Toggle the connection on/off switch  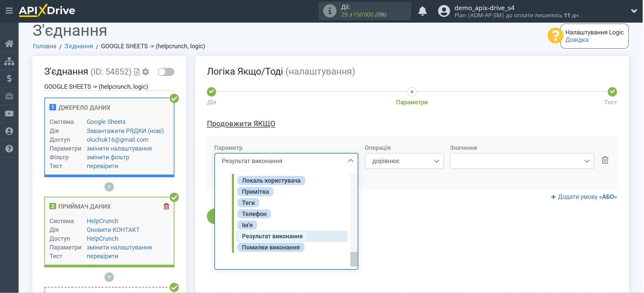(166, 72)
